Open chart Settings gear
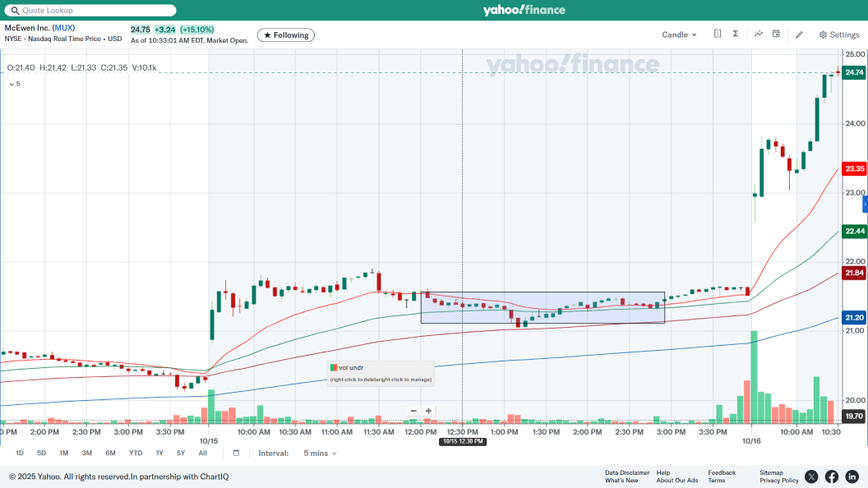868x488 pixels. 838,35
